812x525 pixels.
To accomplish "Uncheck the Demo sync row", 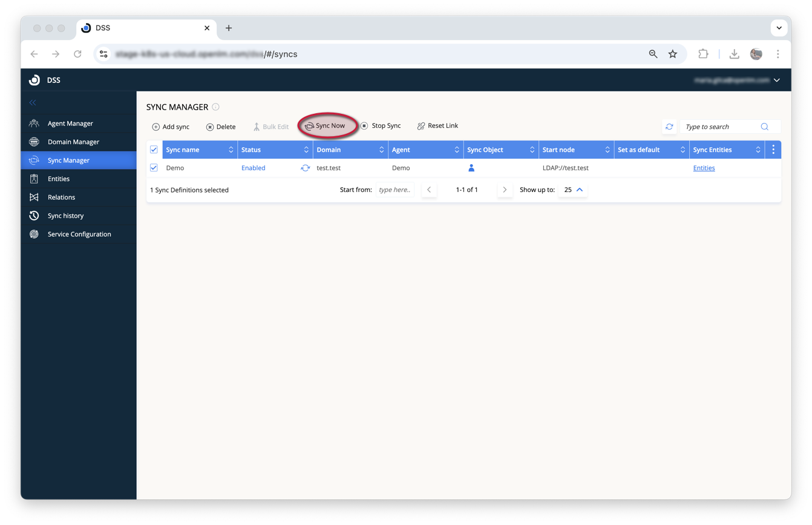I will click(x=154, y=168).
